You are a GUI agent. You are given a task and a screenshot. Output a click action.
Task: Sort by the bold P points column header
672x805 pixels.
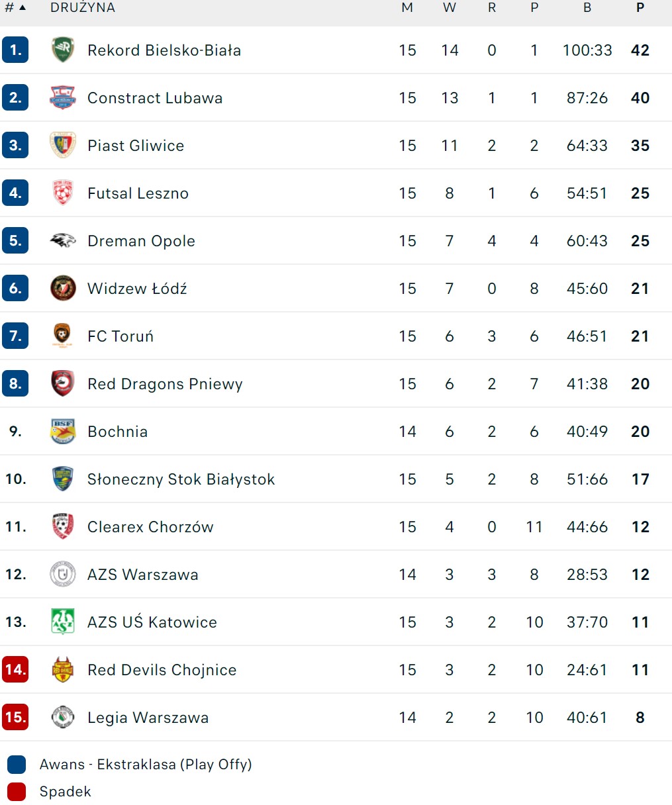click(640, 8)
